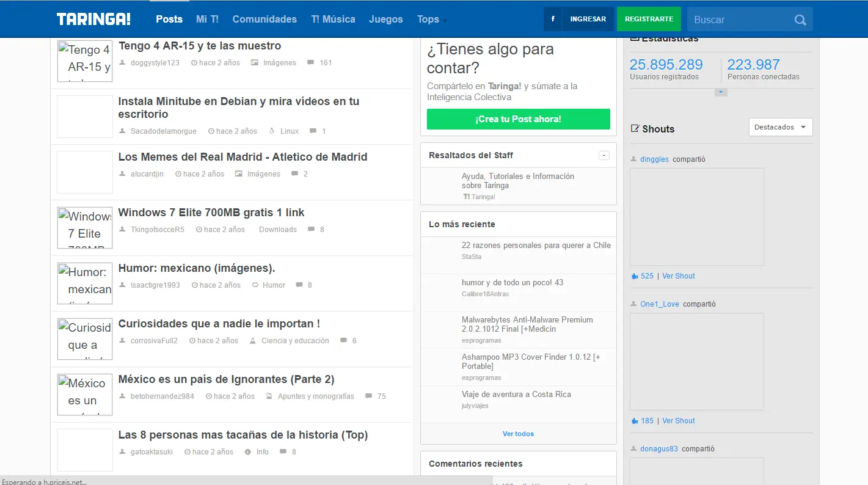
Task: Open thumbnail for Tengo 4 AR-15 post
Action: [x=85, y=61]
